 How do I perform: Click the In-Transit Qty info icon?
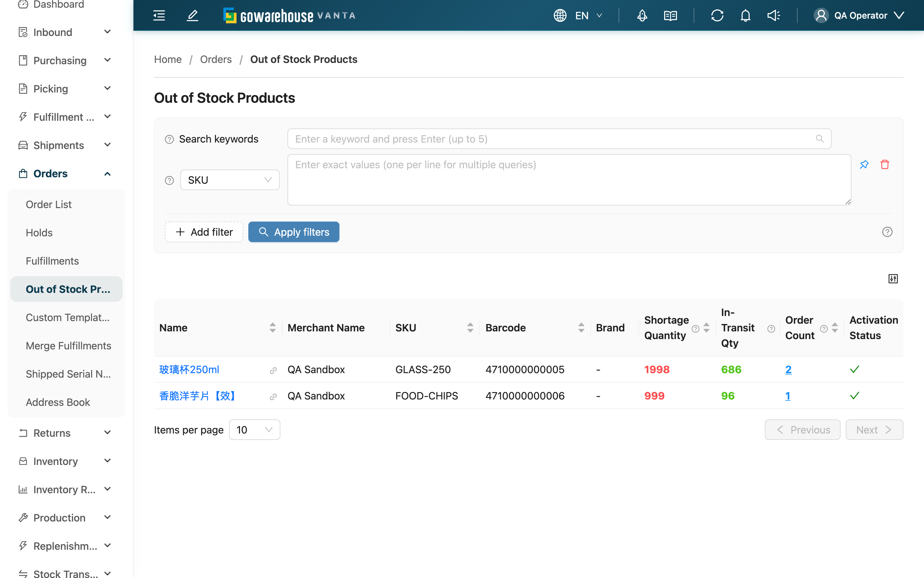pyautogui.click(x=771, y=329)
